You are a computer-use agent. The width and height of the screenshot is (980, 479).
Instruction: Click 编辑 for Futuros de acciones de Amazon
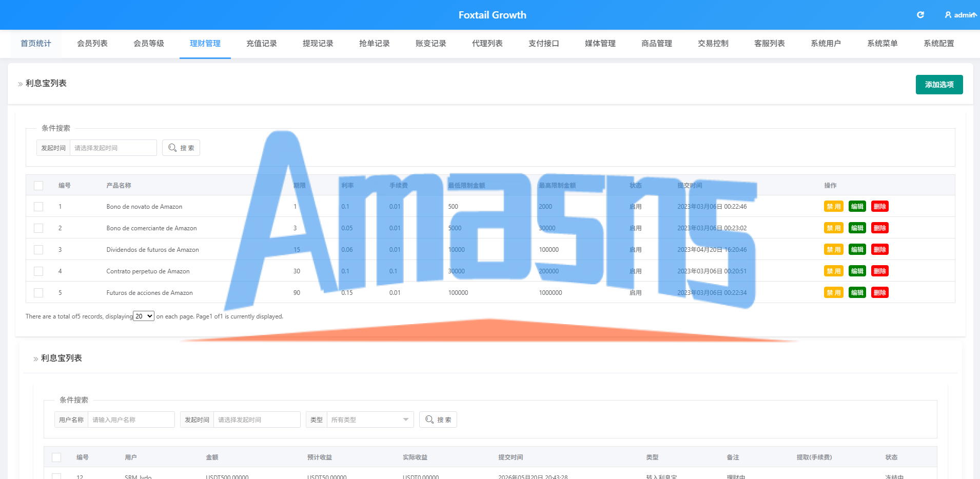(x=857, y=293)
